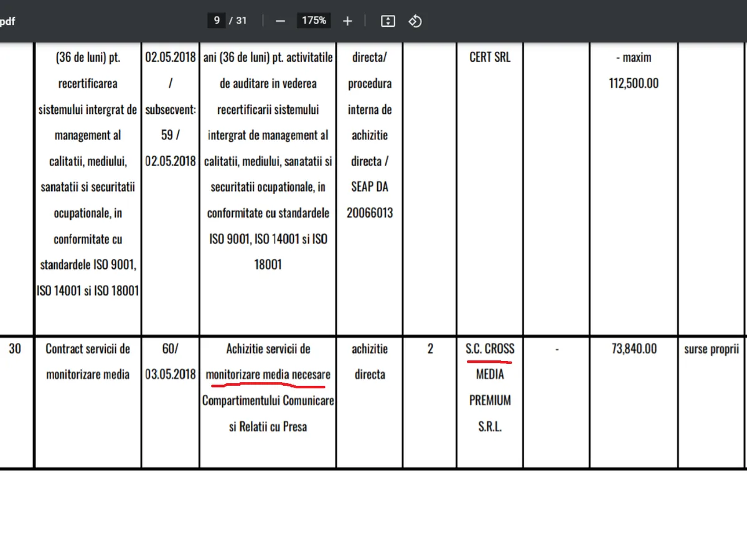Click the amount 112,500.00
The image size is (747, 560).
[633, 83]
